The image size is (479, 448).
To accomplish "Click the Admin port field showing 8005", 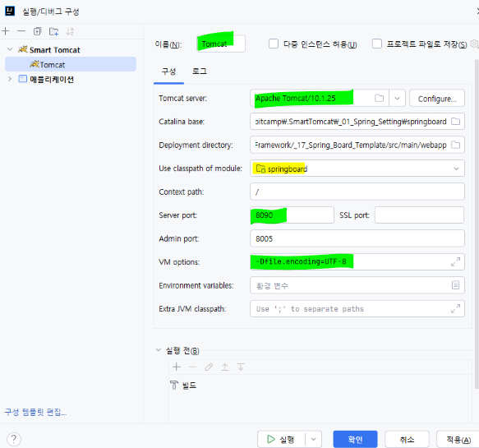I will (357, 238).
